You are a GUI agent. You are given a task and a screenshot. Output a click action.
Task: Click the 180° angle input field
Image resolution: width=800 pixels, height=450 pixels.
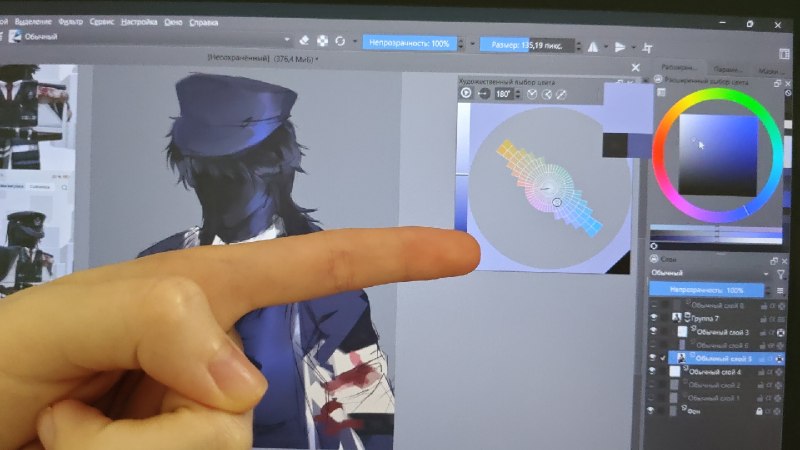pyautogui.click(x=503, y=94)
